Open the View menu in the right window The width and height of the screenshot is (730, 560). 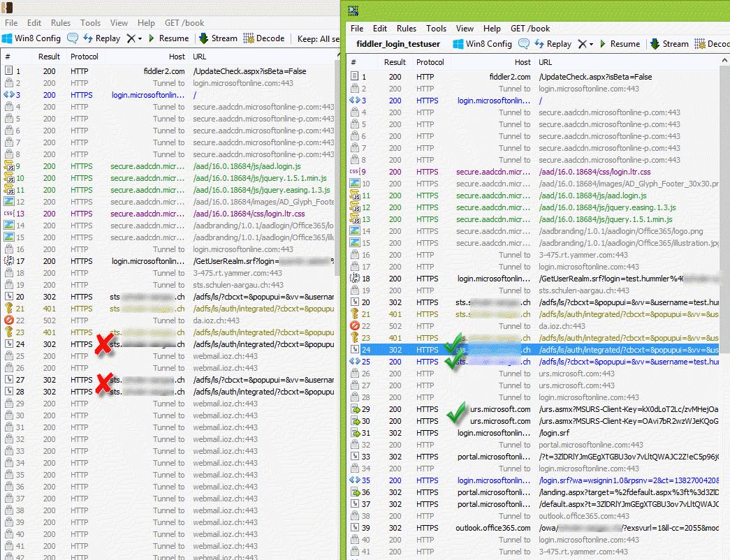465,29
